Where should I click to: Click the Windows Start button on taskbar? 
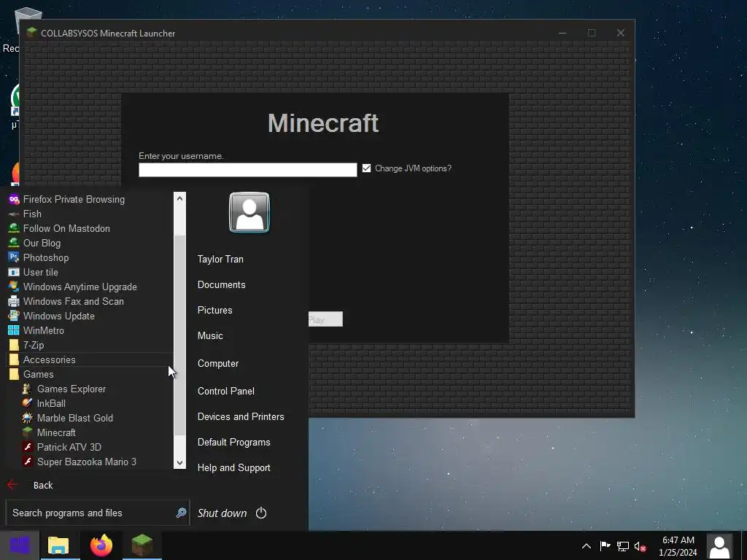[x=20, y=545]
